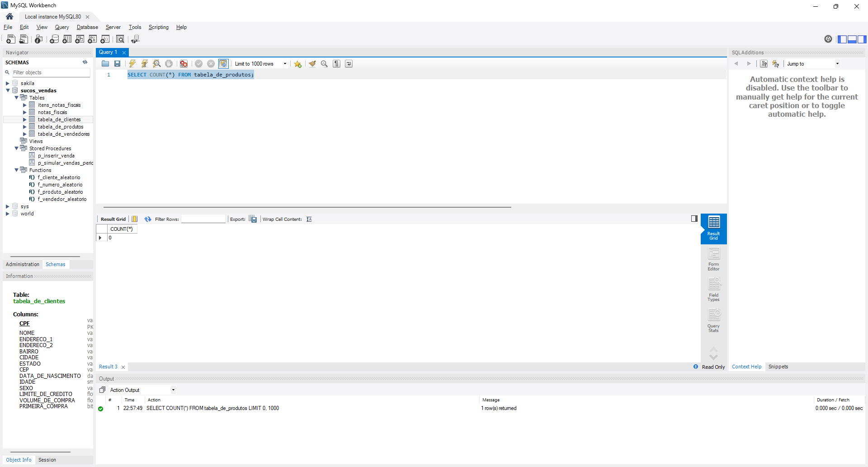This screenshot has width=868, height=467.
Task: Collapse the Tables node
Action: point(16,98)
